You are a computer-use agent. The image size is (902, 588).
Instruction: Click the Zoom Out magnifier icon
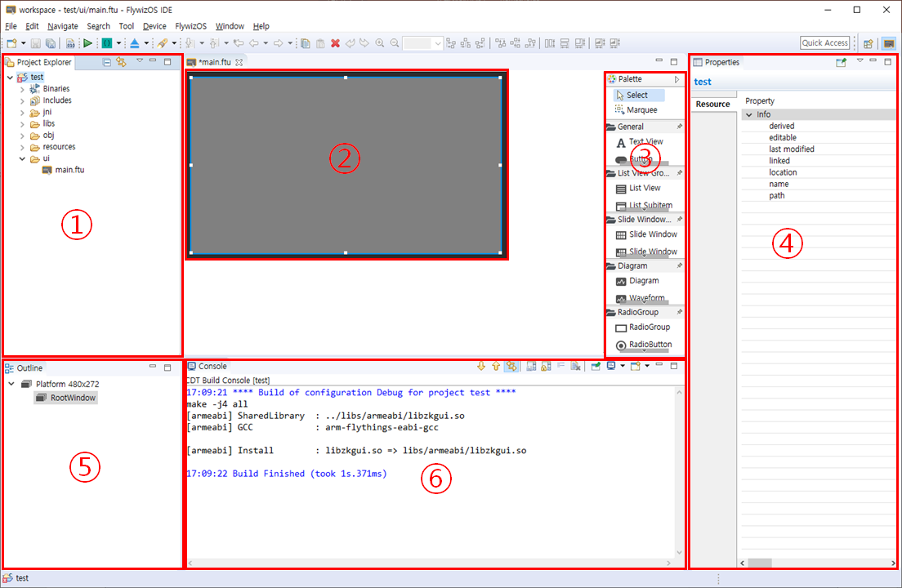pyautogui.click(x=395, y=43)
